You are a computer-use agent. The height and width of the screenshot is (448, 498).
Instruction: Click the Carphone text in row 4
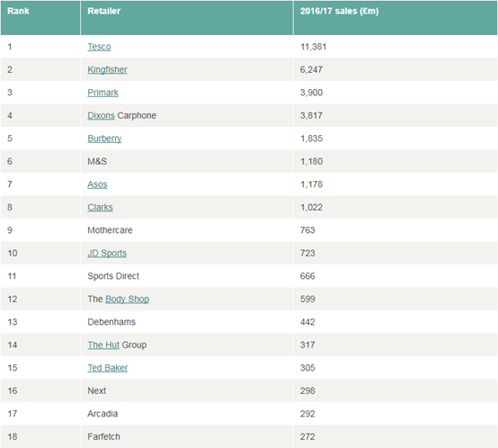(x=137, y=115)
